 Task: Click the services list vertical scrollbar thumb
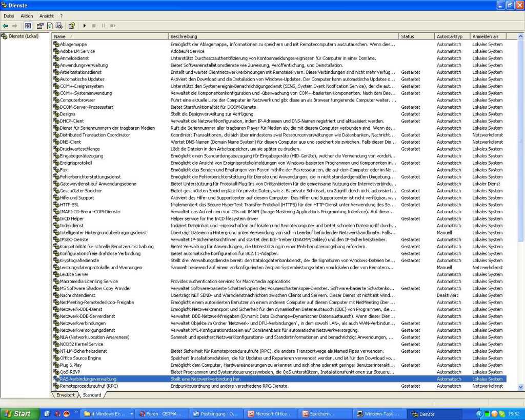[520, 141]
